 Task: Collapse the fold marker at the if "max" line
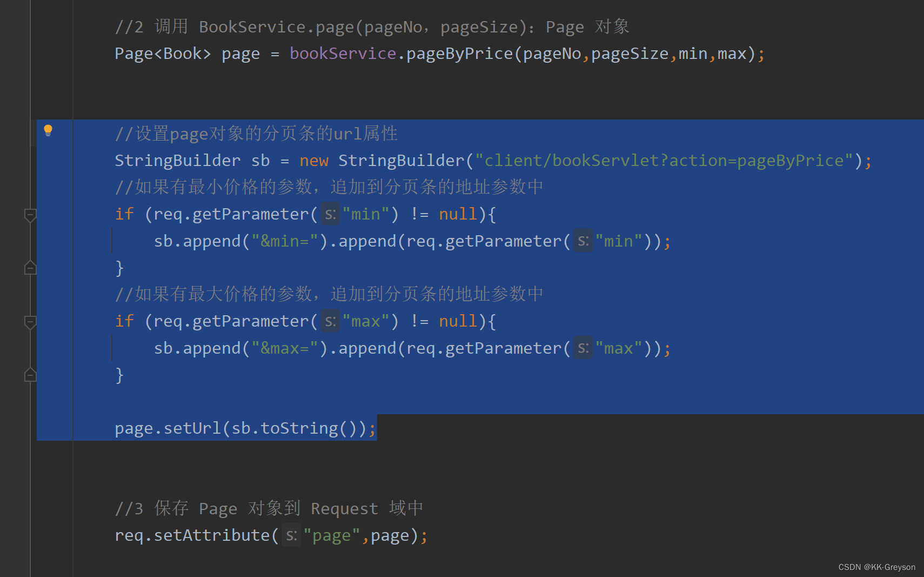coord(30,322)
